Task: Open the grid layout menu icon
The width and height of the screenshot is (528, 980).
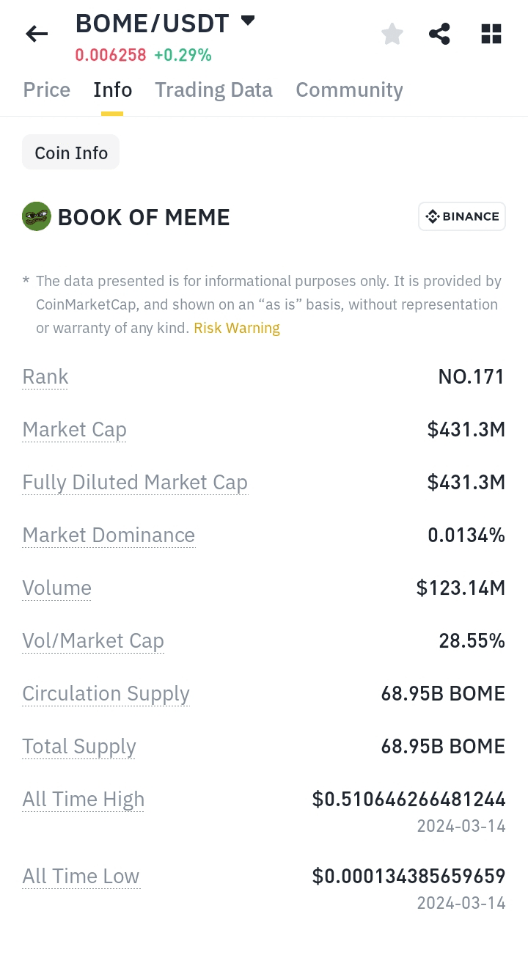Action: pyautogui.click(x=491, y=34)
